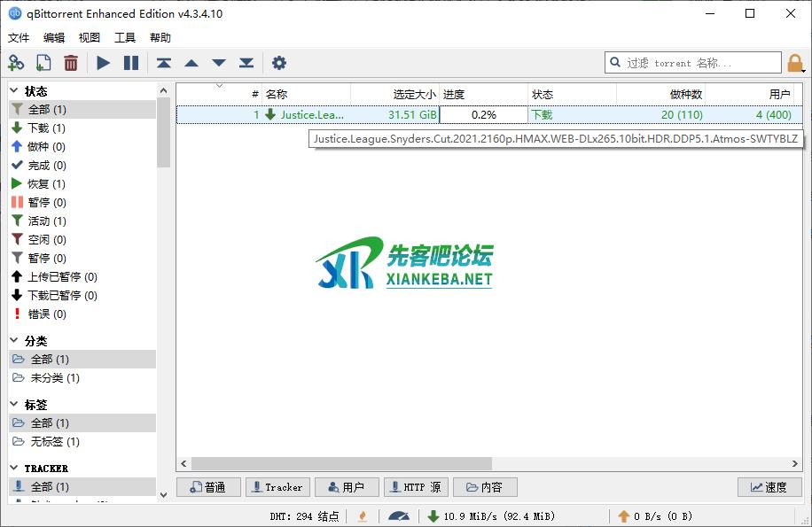Collapse the 分类 section in sidebar
Viewport: 812px width, 527px height.
pos(15,341)
